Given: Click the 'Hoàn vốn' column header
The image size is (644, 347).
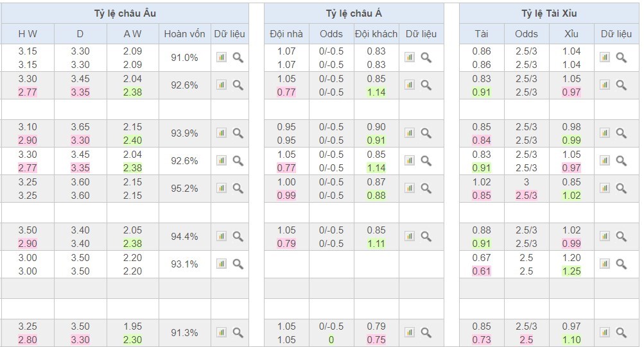Looking at the screenshot, I should pyautogui.click(x=185, y=34).
